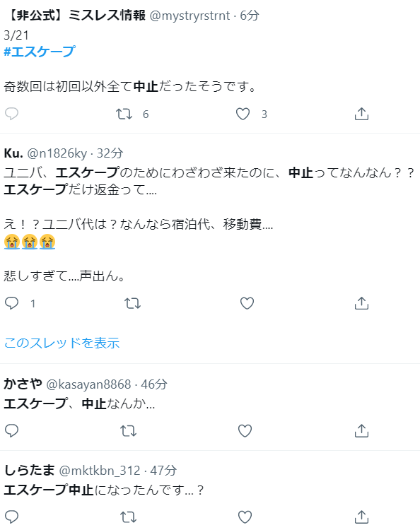The image size is (420, 530).
Task: Retweet the Ku. tweet
Action: 132,303
